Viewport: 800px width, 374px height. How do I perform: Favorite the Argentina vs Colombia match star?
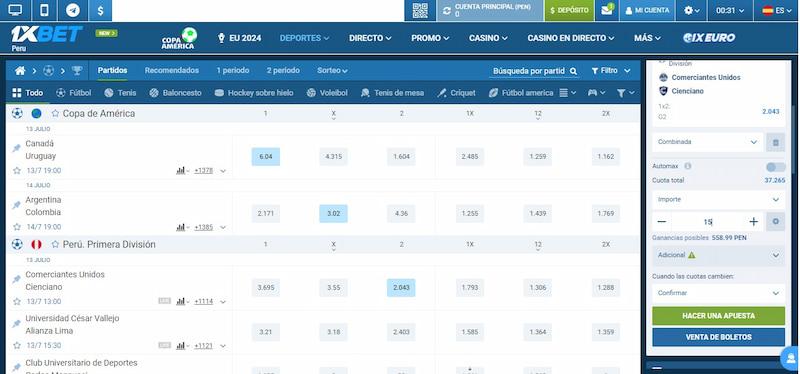click(x=17, y=227)
